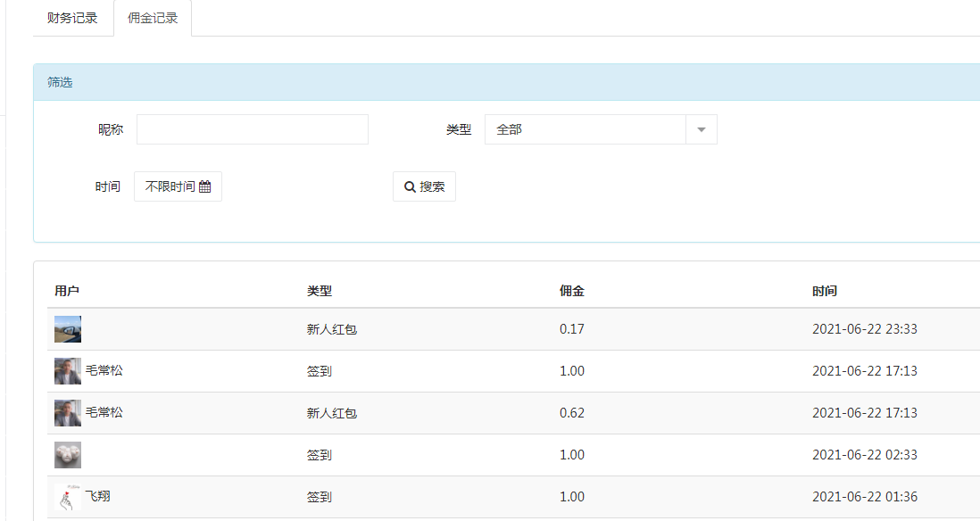Click 签到 type in 01:36 row
980x521 pixels.
click(x=320, y=497)
